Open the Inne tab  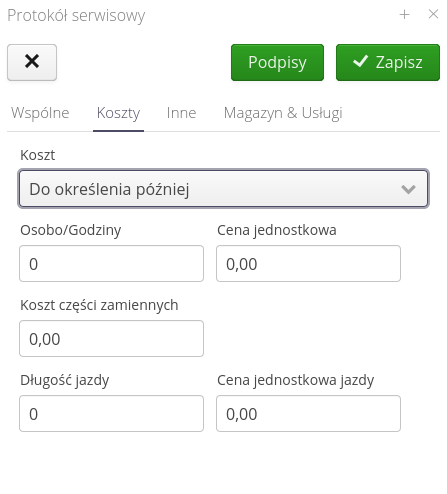click(182, 113)
